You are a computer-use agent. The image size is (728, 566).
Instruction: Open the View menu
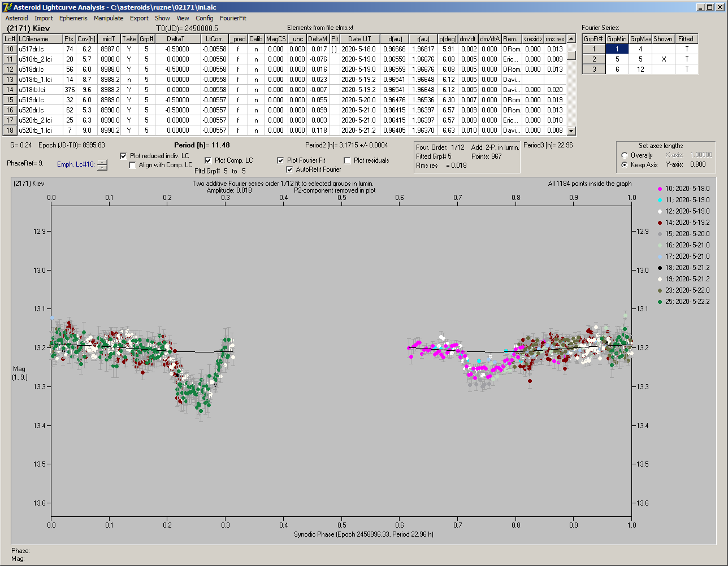click(x=183, y=18)
